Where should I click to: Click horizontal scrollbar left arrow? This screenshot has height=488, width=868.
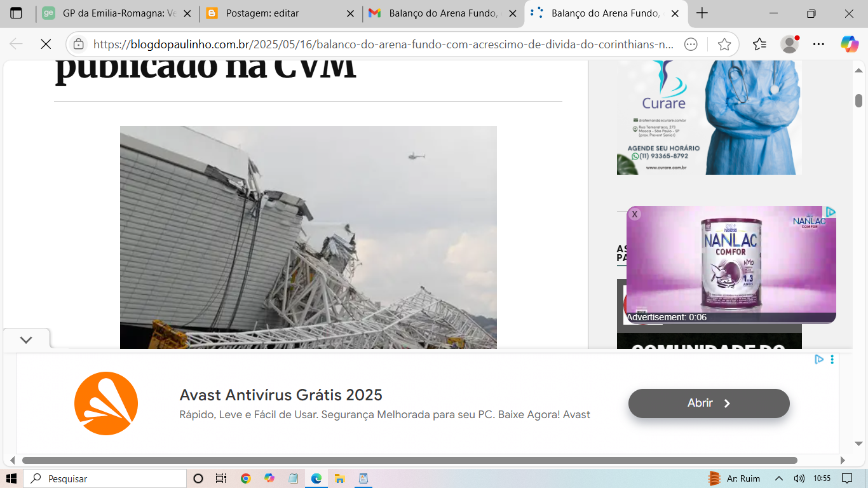11,460
